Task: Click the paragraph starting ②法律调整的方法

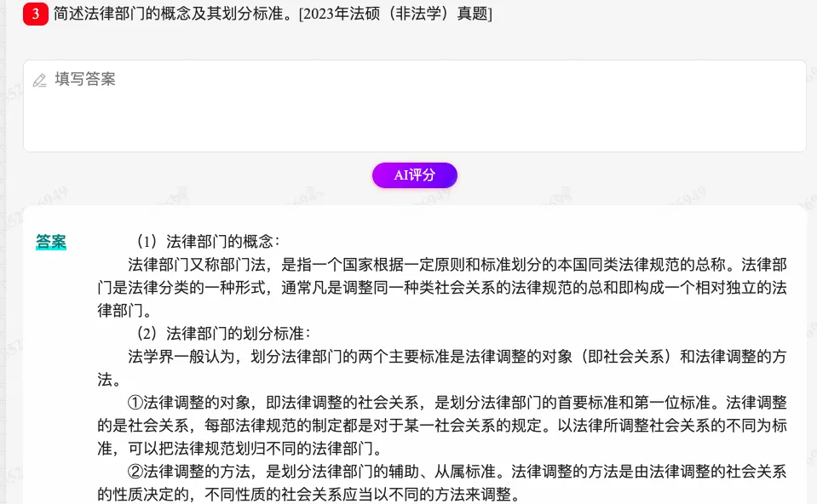Action: (442, 483)
